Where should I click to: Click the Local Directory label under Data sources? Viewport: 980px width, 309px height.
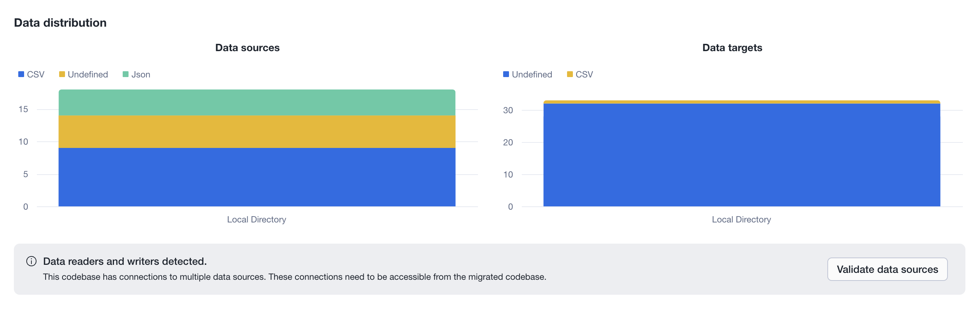coord(257,219)
